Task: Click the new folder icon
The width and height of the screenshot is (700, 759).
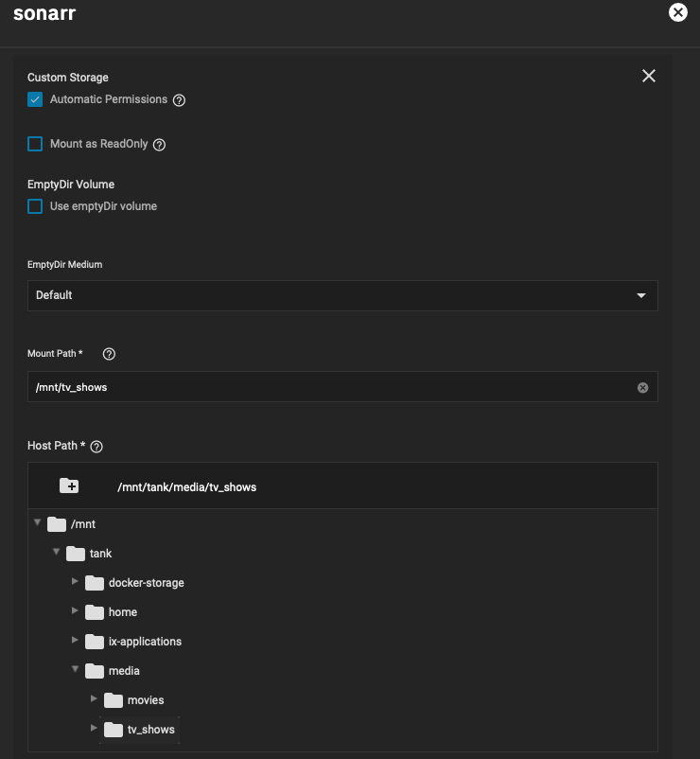Action: (69, 485)
